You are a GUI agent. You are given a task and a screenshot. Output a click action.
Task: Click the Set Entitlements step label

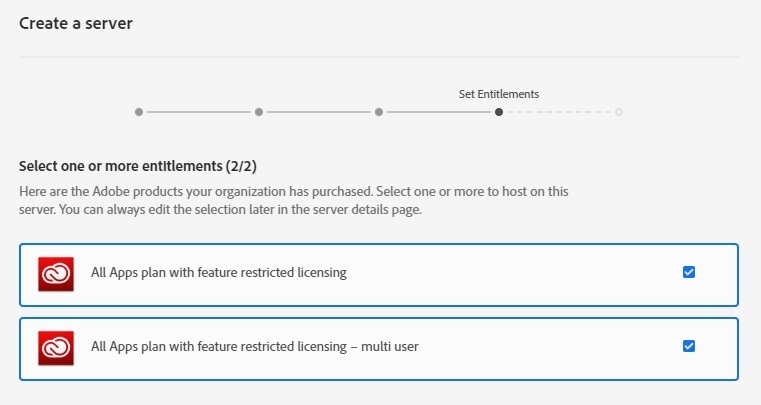(499, 94)
